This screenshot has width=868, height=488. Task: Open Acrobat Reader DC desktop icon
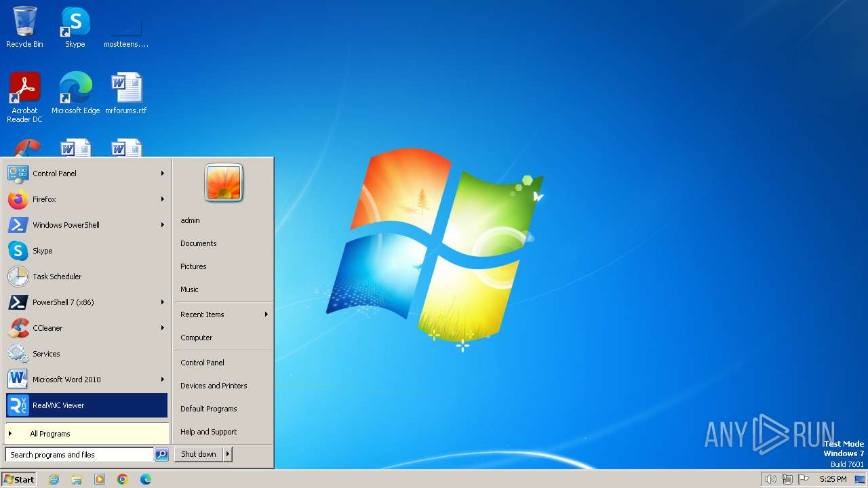point(24,97)
